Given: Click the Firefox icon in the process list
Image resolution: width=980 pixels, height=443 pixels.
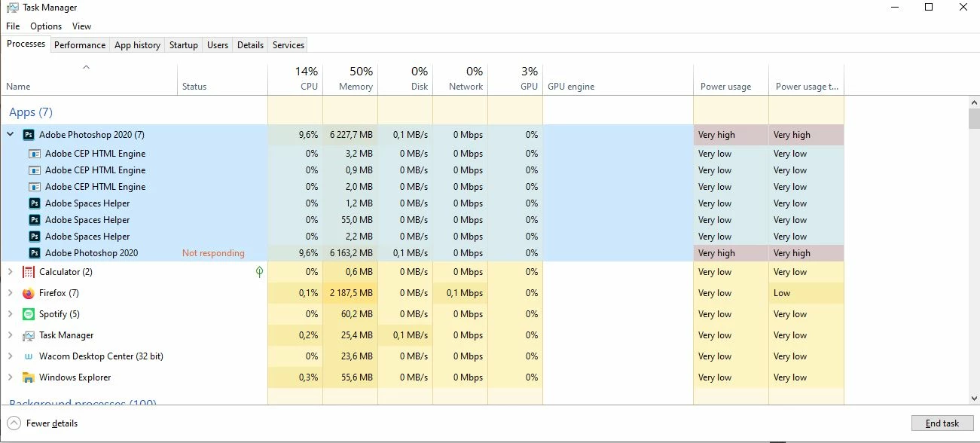Looking at the screenshot, I should [29, 293].
